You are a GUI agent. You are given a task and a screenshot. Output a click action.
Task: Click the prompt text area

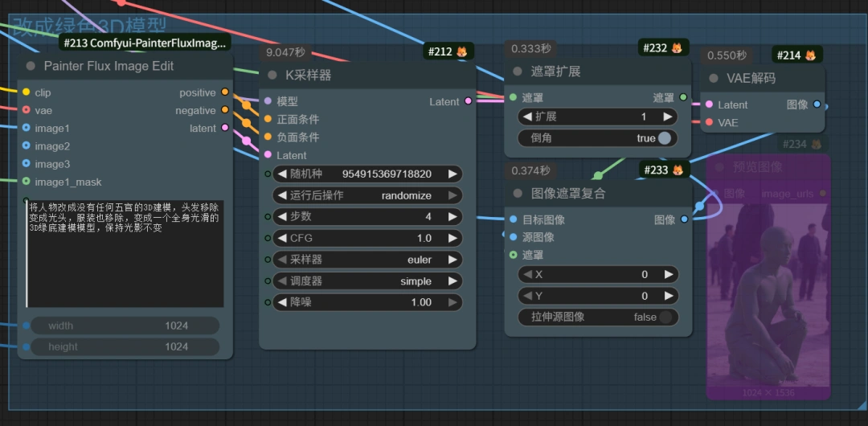(125, 253)
